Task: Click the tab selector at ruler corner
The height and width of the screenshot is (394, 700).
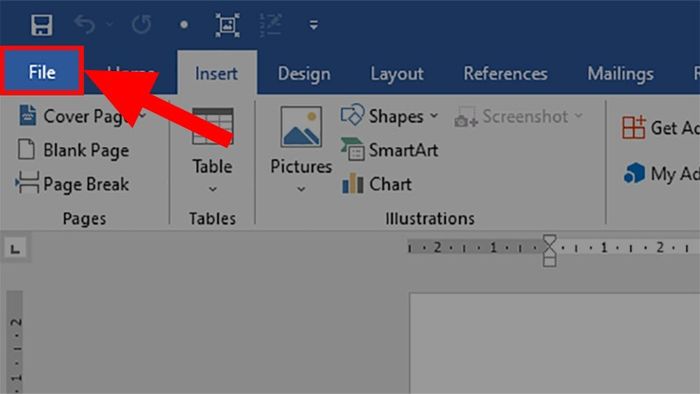Action: pyautogui.click(x=15, y=249)
